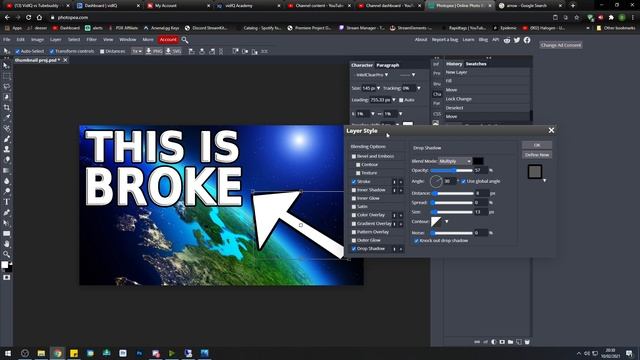Open Photopea's Reddit page icon

pyautogui.click(x=507, y=40)
